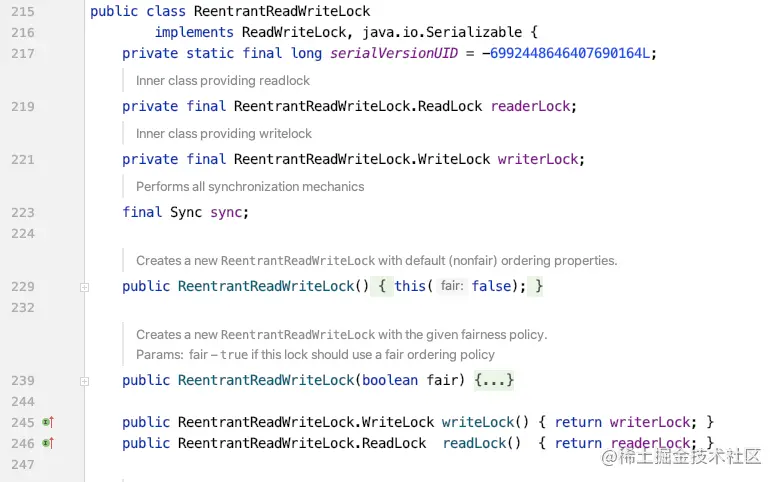Click the readLock() method name
778x482 pixels.
point(474,443)
